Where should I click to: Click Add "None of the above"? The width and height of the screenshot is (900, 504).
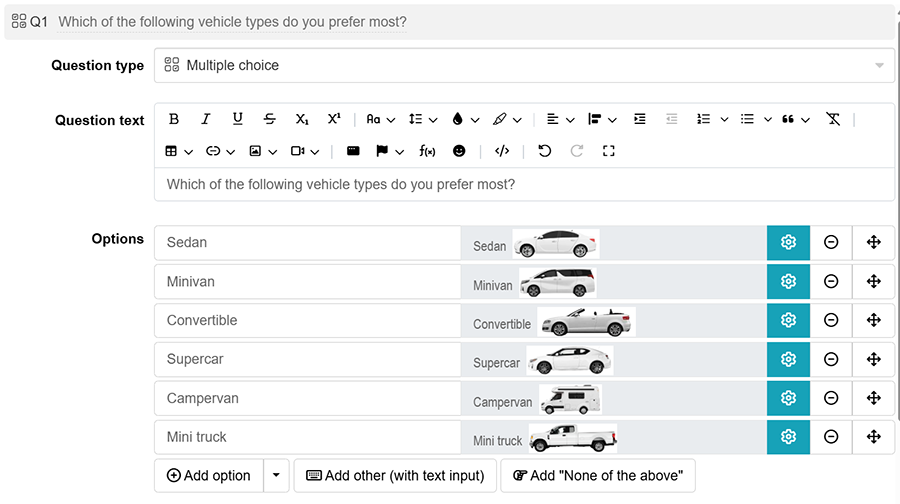[x=598, y=475]
